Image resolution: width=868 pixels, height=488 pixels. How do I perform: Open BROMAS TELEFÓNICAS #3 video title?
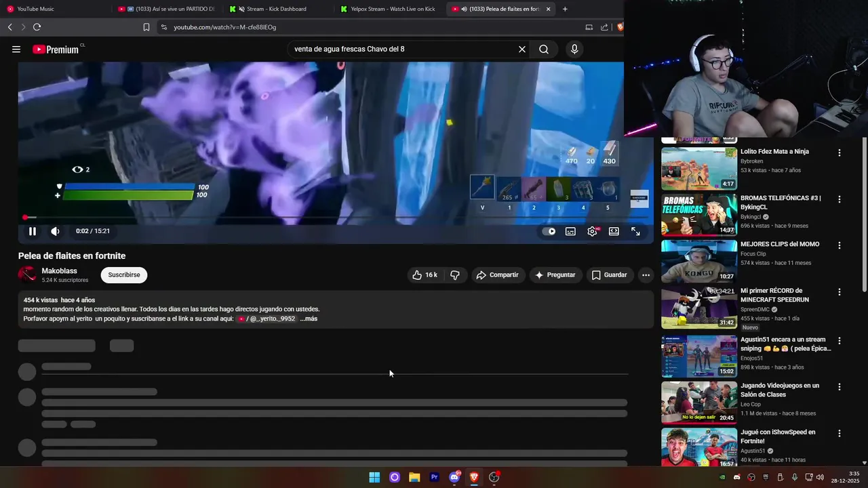coord(781,202)
